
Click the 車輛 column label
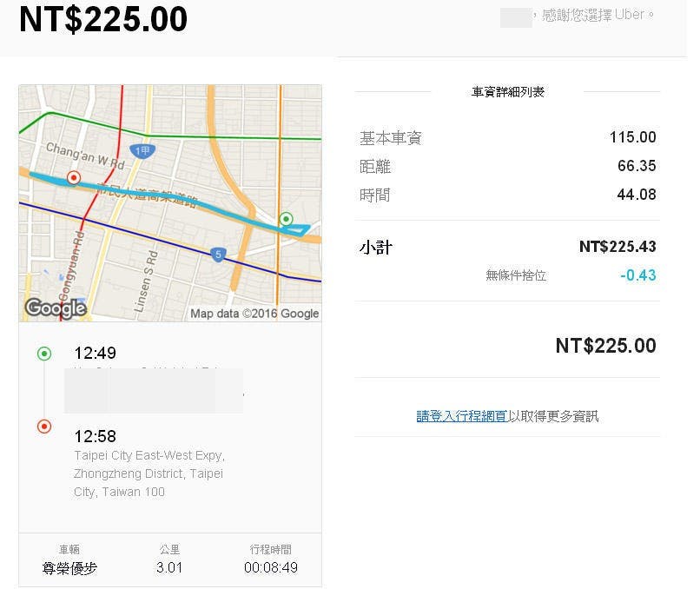coord(69,549)
